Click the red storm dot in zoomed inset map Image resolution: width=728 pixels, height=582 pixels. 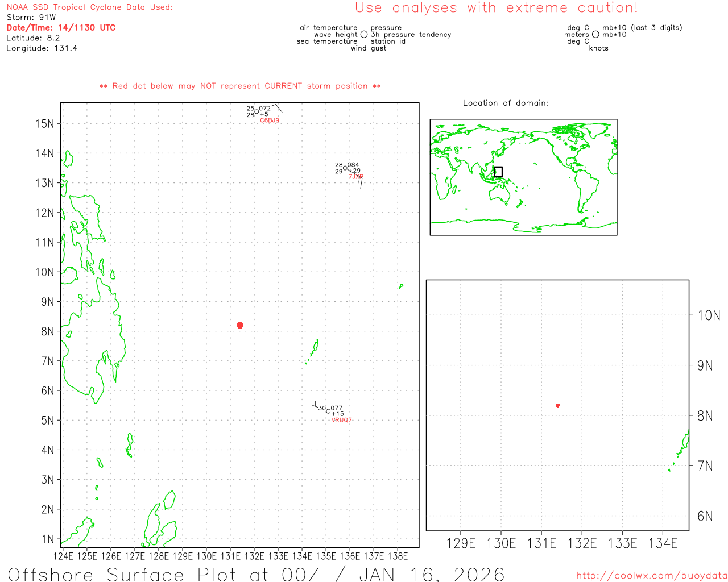point(558,405)
